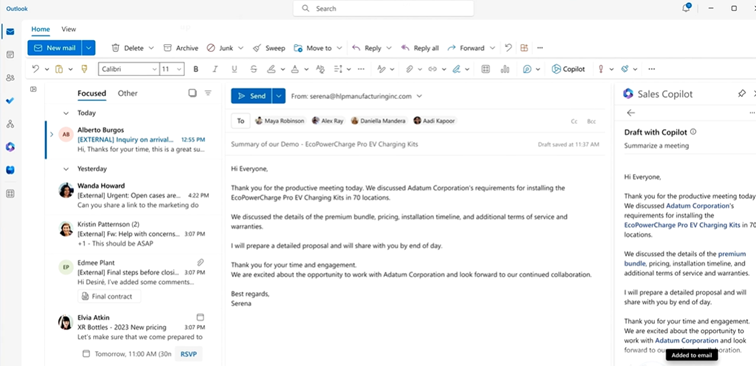Click the info icon beside Draft with Copilot

[x=693, y=132]
